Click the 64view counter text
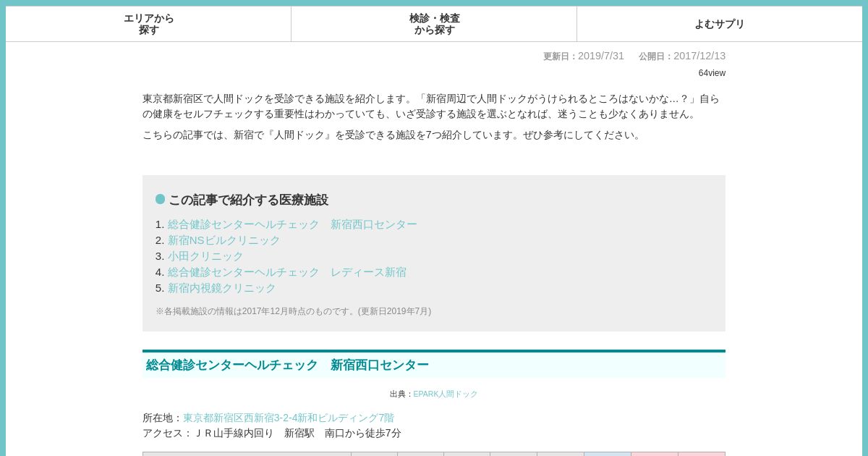 (712, 73)
